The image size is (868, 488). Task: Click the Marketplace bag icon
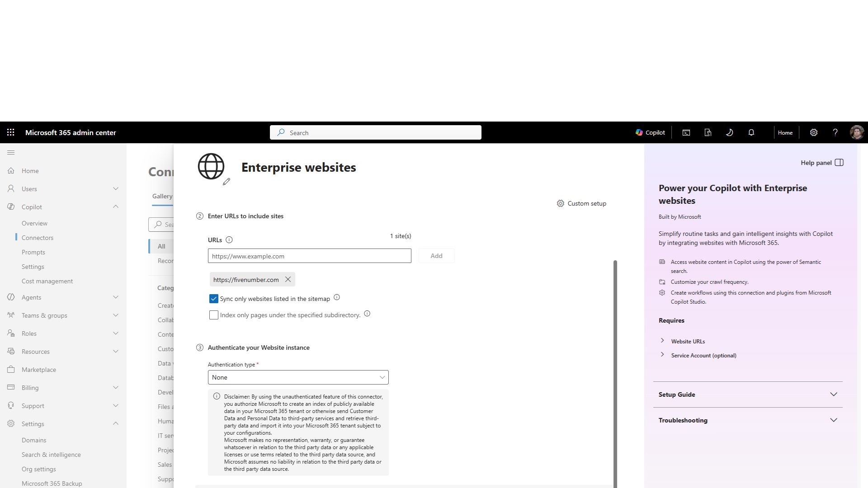[x=11, y=370]
